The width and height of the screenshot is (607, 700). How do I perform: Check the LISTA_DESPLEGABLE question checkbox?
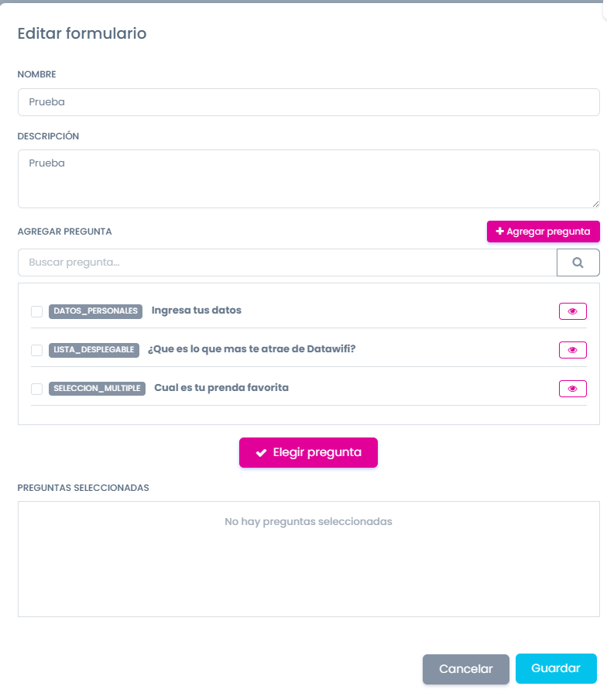click(36, 350)
